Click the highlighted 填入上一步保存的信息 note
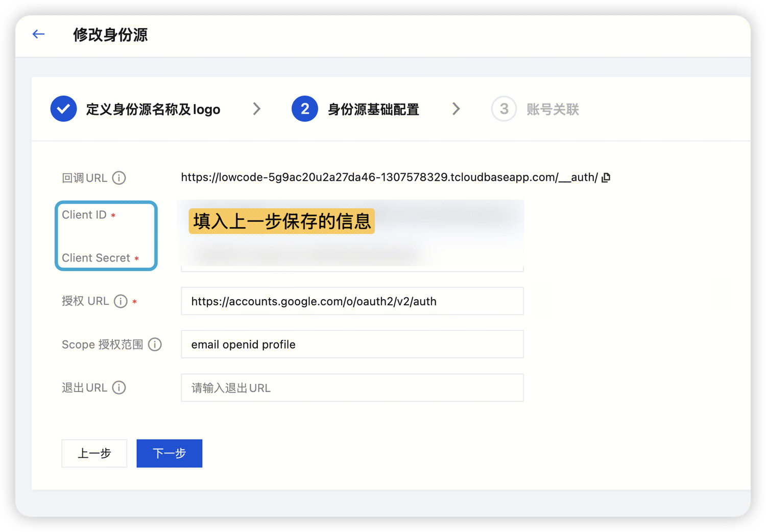The width and height of the screenshot is (766, 532). click(x=282, y=222)
